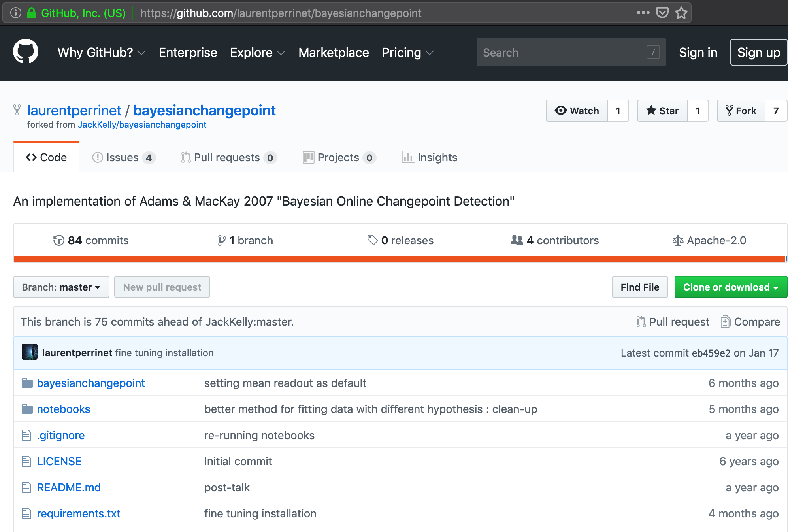
Task: Open the bayesianchangepoint folder icon
Action: pyautogui.click(x=27, y=383)
